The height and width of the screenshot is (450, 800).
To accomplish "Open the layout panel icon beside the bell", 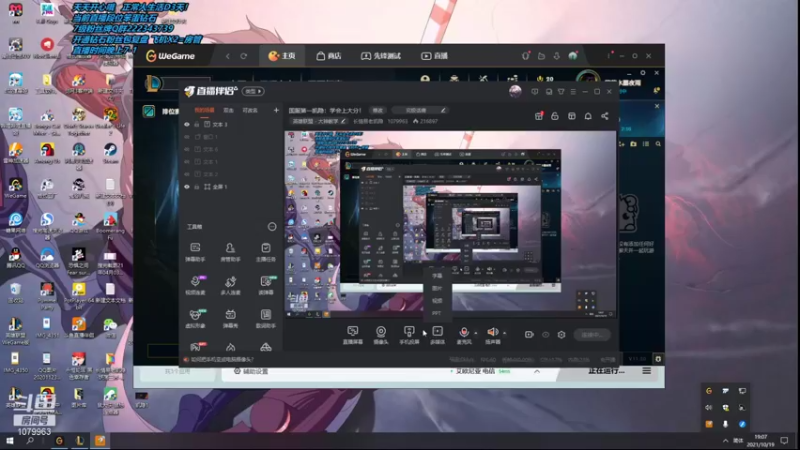I will click(x=571, y=116).
